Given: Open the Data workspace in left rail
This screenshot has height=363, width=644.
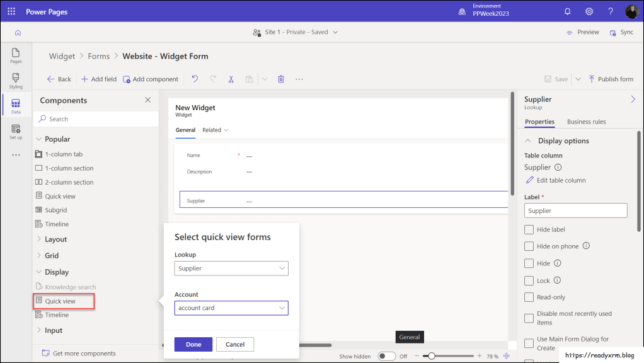Looking at the screenshot, I should (16, 105).
